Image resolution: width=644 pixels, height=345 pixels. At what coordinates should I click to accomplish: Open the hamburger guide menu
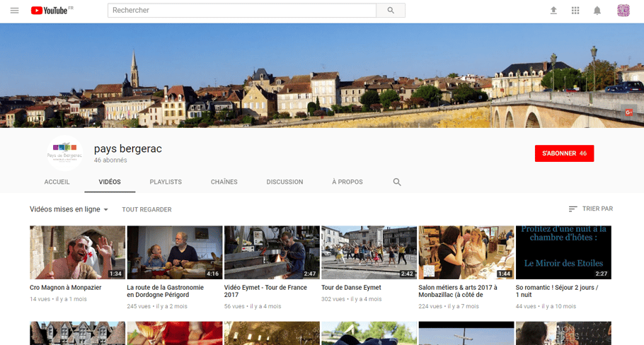(14, 11)
